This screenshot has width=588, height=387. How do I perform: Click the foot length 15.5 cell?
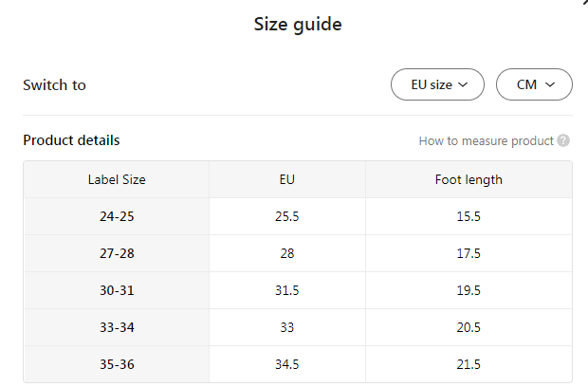click(469, 216)
